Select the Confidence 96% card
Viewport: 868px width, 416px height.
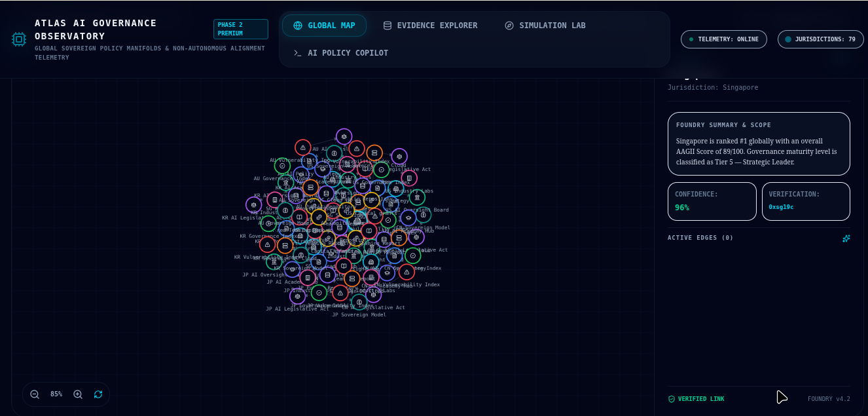(712, 201)
